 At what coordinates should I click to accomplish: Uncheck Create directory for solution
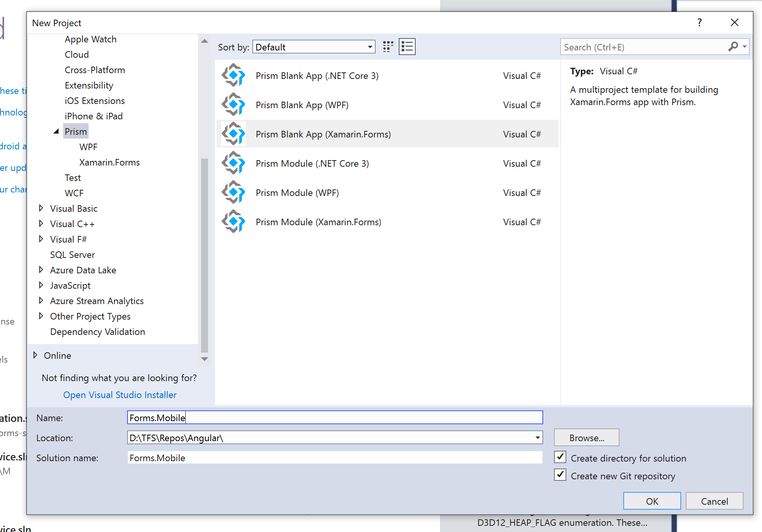tap(560, 457)
